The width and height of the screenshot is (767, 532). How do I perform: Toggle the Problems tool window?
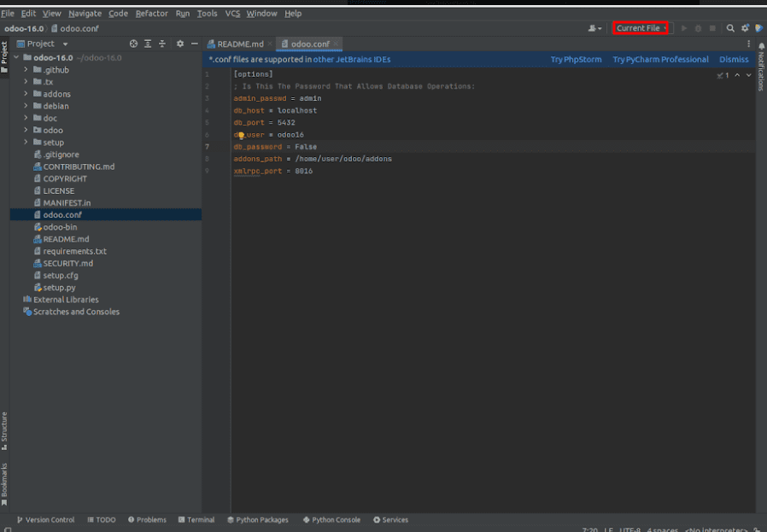(147, 520)
